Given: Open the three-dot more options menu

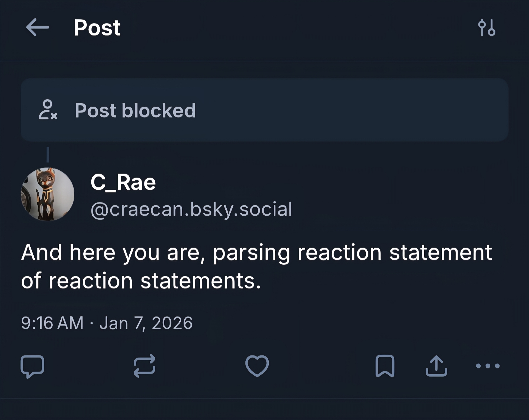Looking at the screenshot, I should point(487,366).
